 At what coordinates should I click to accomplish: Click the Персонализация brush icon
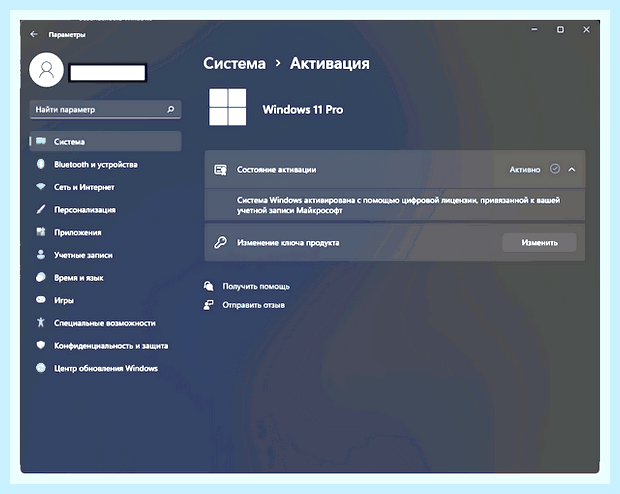(x=41, y=209)
